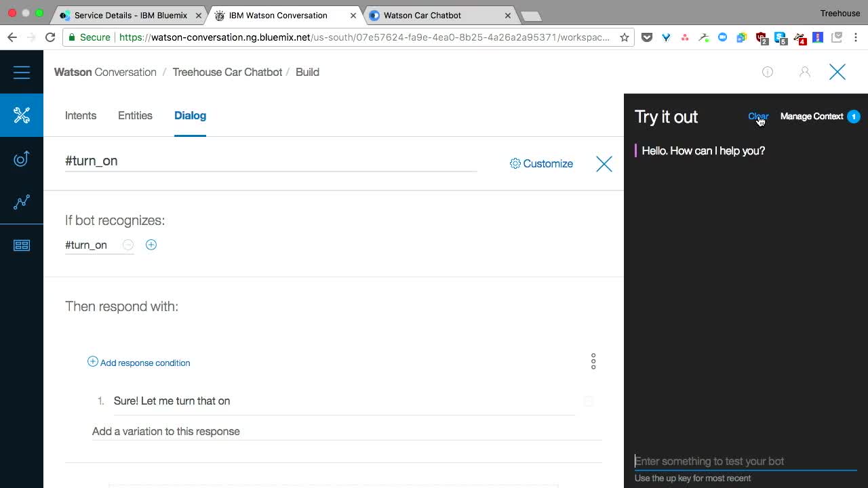Open the Deploy sidebar icon
Image resolution: width=868 pixels, height=488 pixels.
tap(22, 245)
